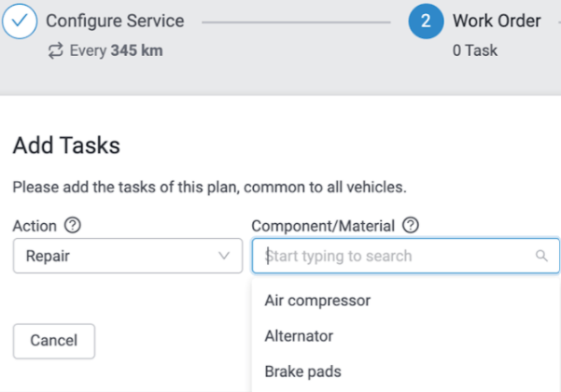
Task: Focus the Start typing to search field
Action: 406,256
